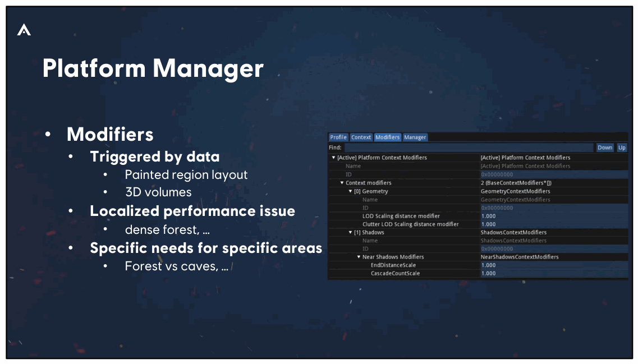Click the NearShadowsContextModifiers type value
The height and width of the screenshot is (364, 638).
coord(520,257)
